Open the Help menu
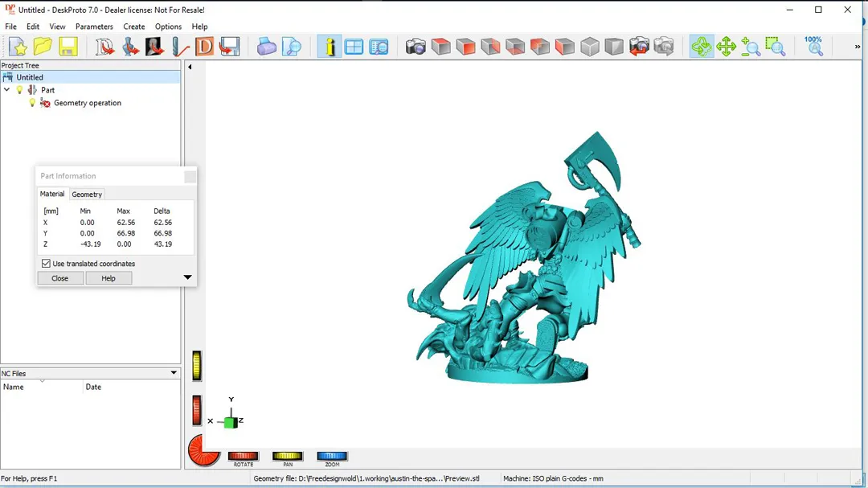 pos(199,27)
